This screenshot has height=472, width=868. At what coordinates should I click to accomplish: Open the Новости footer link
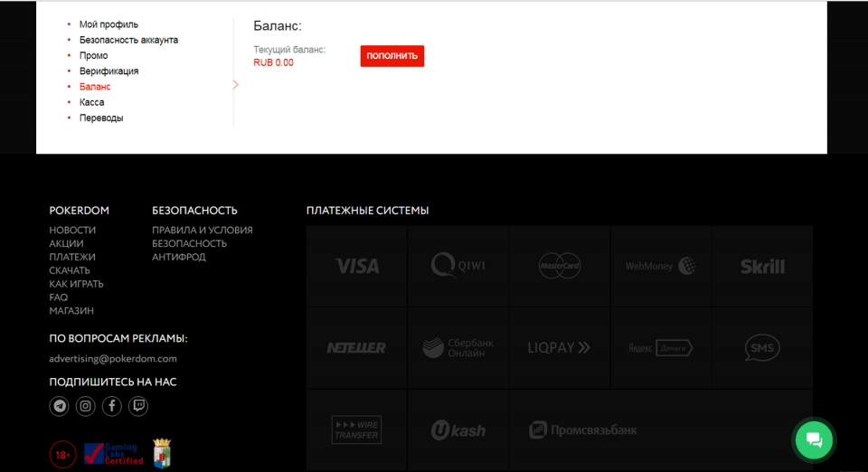pyautogui.click(x=72, y=230)
